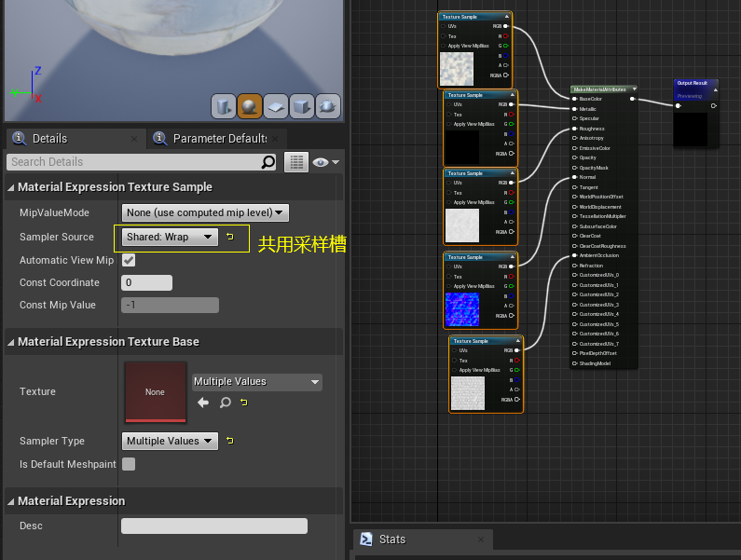Open the MipValueMode dropdown

pyautogui.click(x=205, y=212)
